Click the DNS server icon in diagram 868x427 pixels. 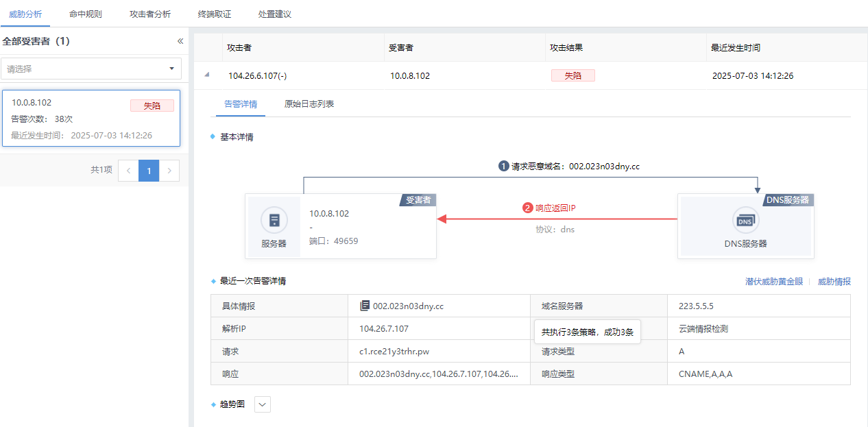coord(745,220)
